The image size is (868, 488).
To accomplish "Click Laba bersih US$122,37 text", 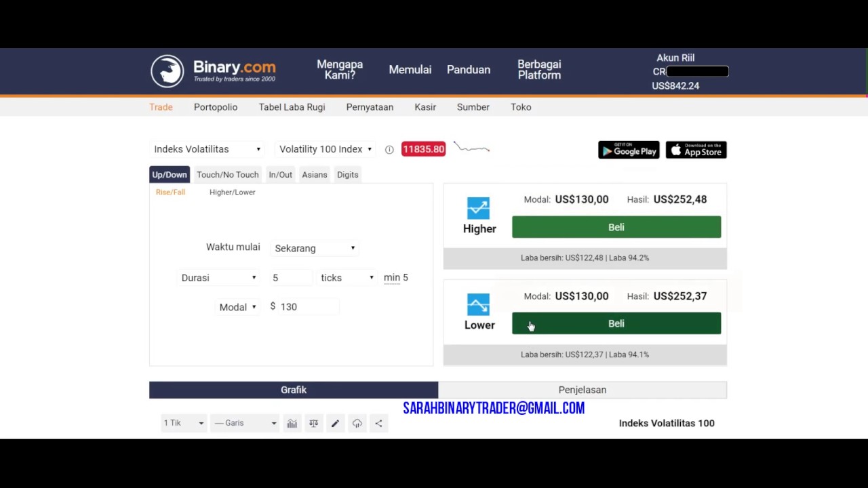I will (585, 354).
